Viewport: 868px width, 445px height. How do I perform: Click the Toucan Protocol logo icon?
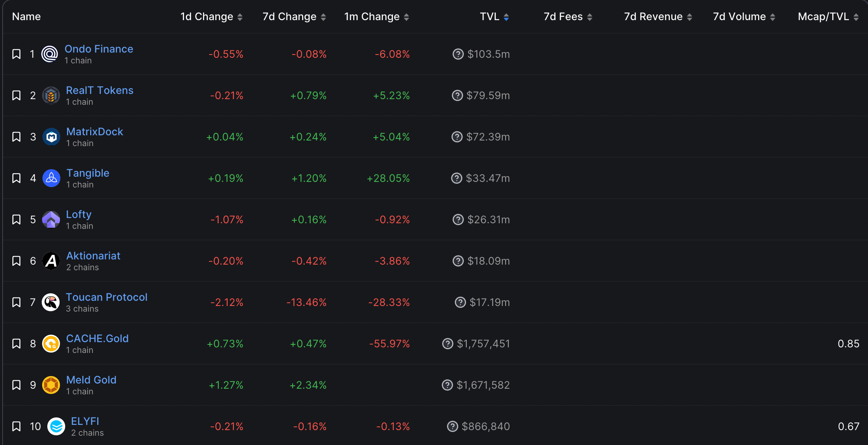[51, 302]
